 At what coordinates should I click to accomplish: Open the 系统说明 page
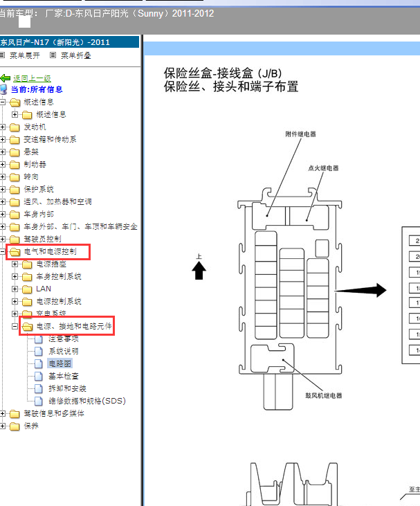click(x=64, y=351)
